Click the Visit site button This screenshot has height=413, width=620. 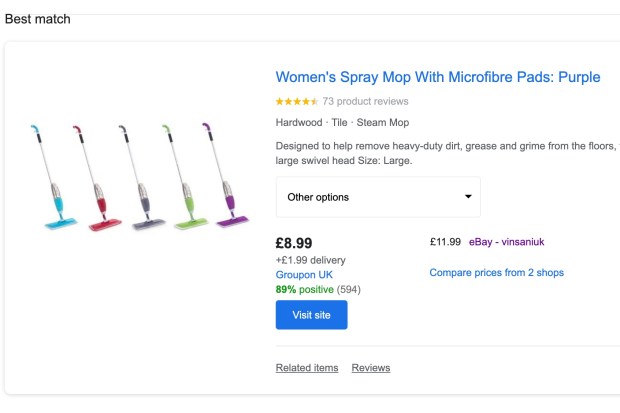[312, 315]
